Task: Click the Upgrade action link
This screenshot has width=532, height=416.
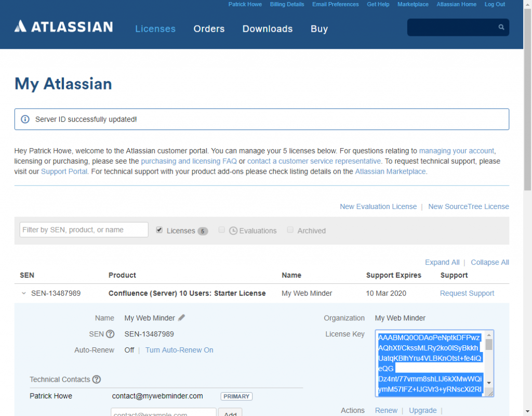Action: [423, 410]
